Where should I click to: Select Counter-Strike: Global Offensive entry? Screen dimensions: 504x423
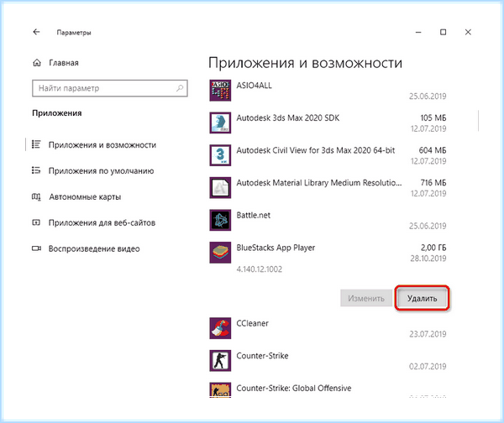(294, 389)
